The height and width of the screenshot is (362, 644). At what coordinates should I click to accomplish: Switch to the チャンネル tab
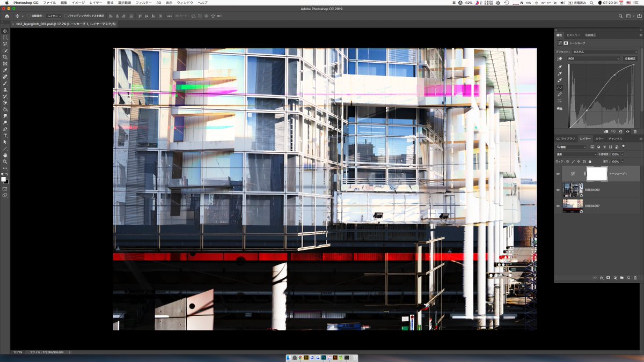point(615,138)
